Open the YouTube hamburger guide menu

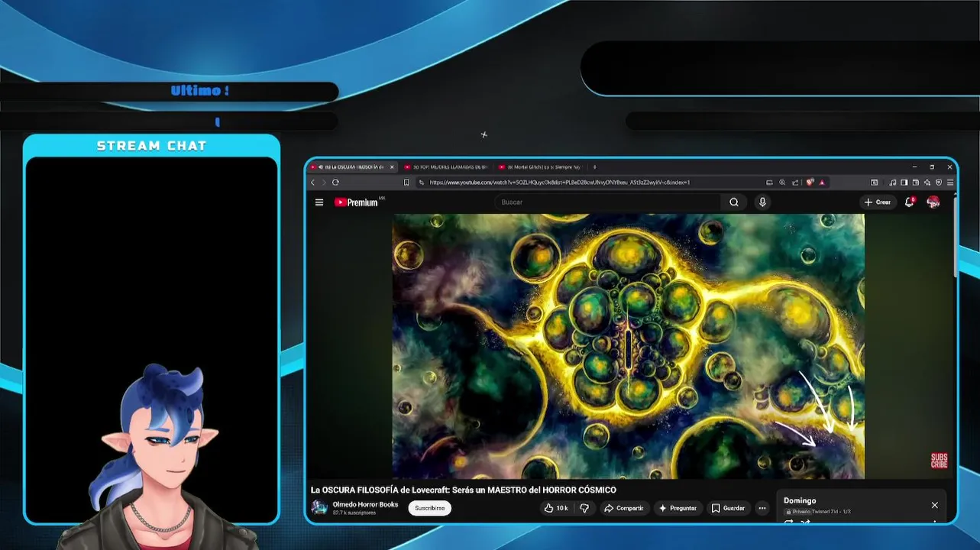(x=319, y=202)
